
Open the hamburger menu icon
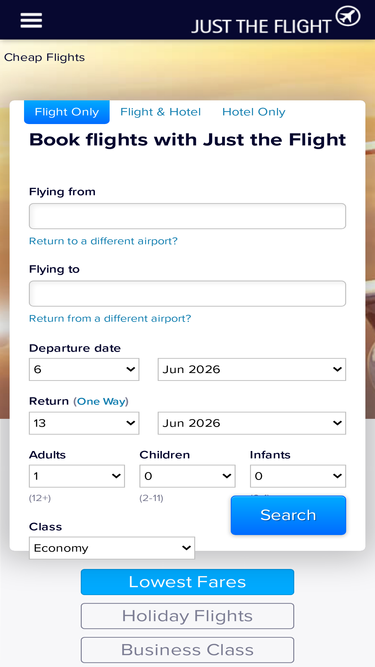[x=31, y=20]
